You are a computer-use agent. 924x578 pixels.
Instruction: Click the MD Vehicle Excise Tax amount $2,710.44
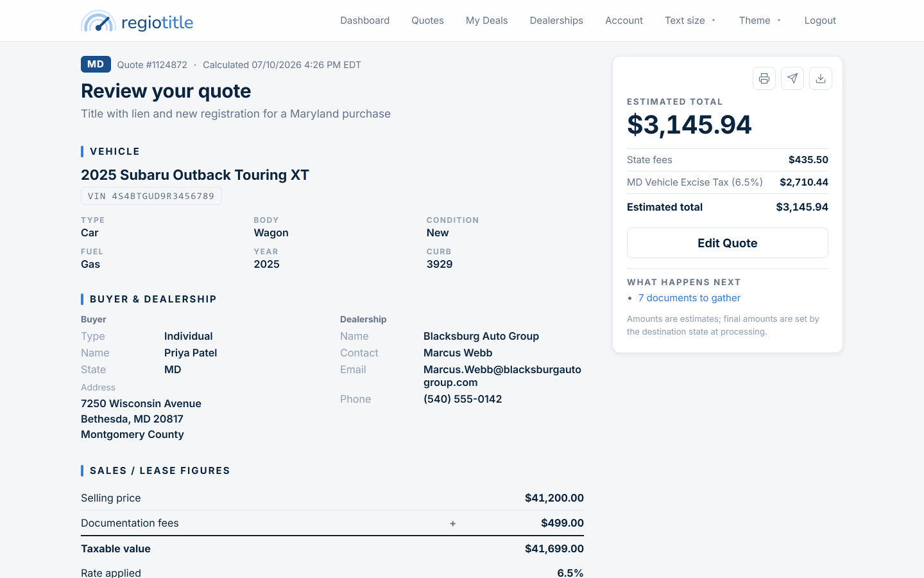[x=804, y=182]
